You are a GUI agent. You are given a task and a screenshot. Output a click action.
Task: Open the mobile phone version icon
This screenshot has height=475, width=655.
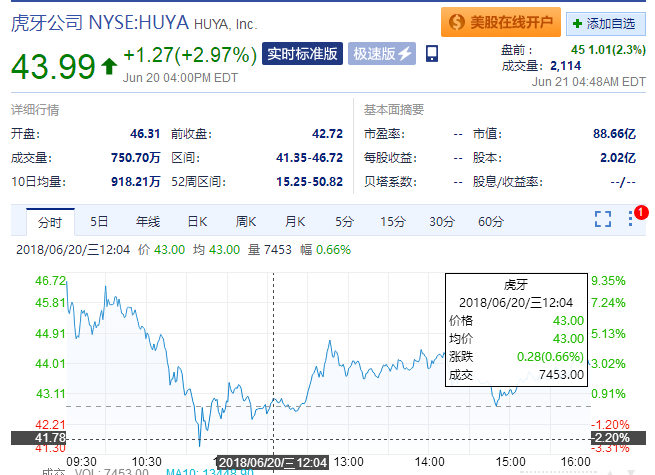pos(432,54)
